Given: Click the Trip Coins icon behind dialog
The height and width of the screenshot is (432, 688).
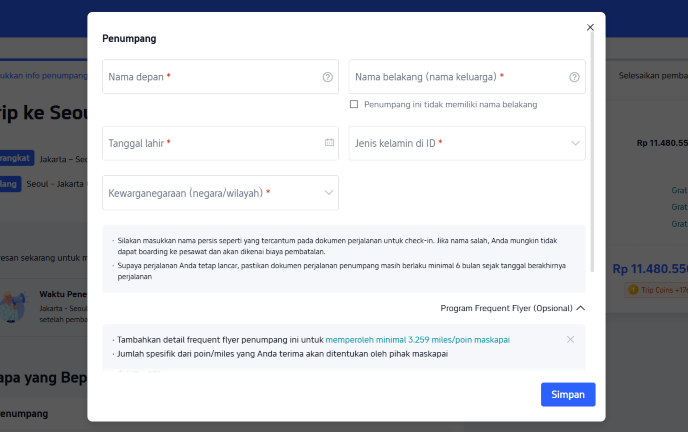Looking at the screenshot, I should click(633, 290).
